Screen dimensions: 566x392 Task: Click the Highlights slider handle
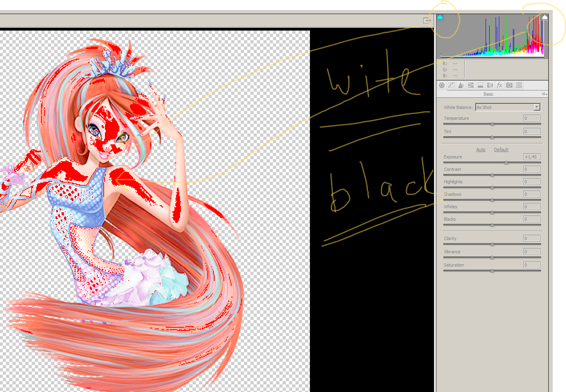click(492, 188)
